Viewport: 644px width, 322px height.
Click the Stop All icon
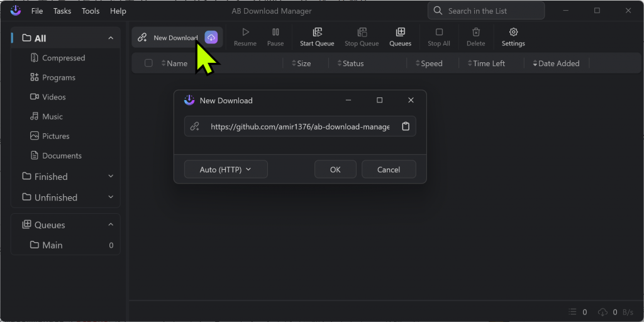[439, 32]
